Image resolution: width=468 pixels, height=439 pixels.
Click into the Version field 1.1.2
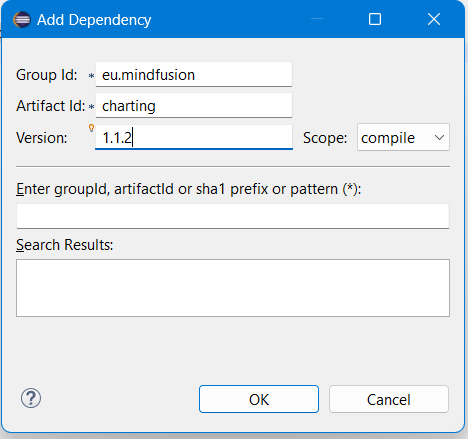click(194, 137)
